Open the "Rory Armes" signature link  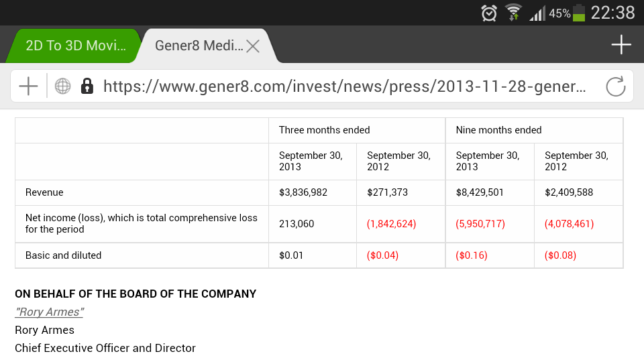click(49, 312)
